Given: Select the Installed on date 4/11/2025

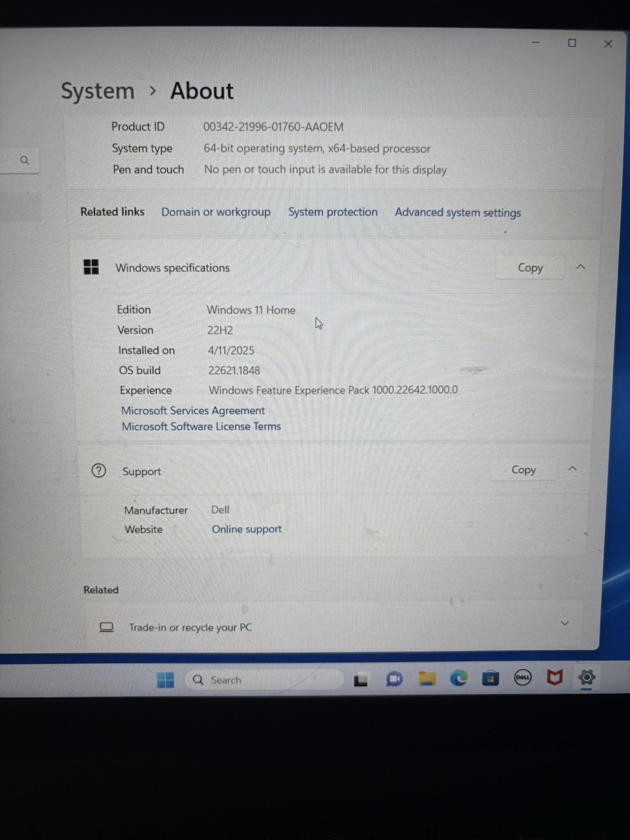Looking at the screenshot, I should (231, 351).
